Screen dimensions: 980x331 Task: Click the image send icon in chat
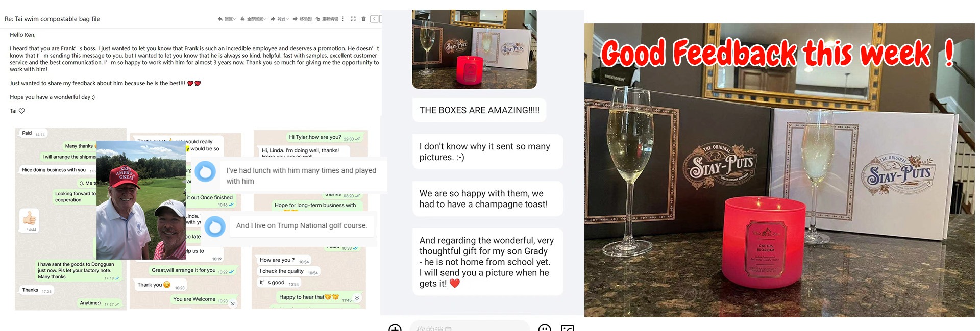pos(568,328)
